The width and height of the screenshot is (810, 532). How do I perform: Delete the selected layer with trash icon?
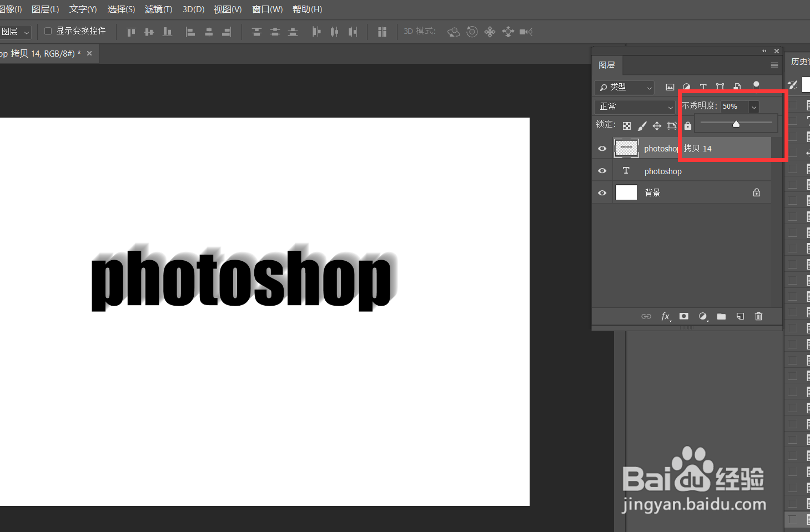point(758,316)
